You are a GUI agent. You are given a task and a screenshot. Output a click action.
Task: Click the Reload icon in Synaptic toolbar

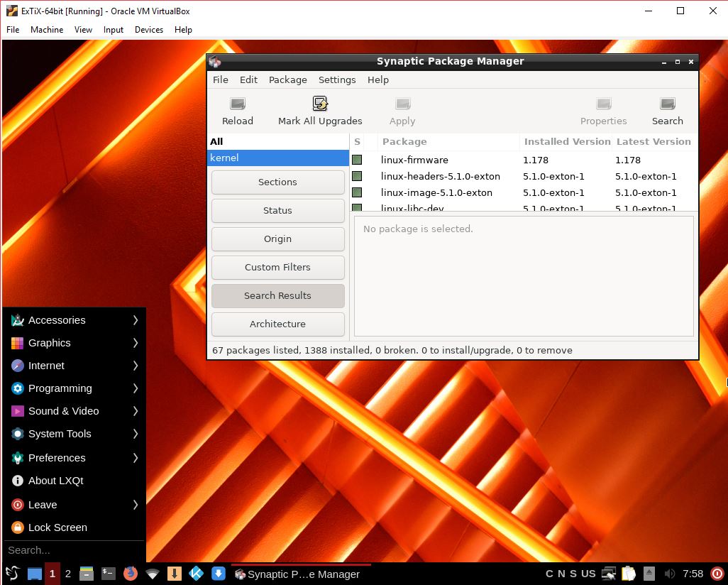click(x=237, y=110)
